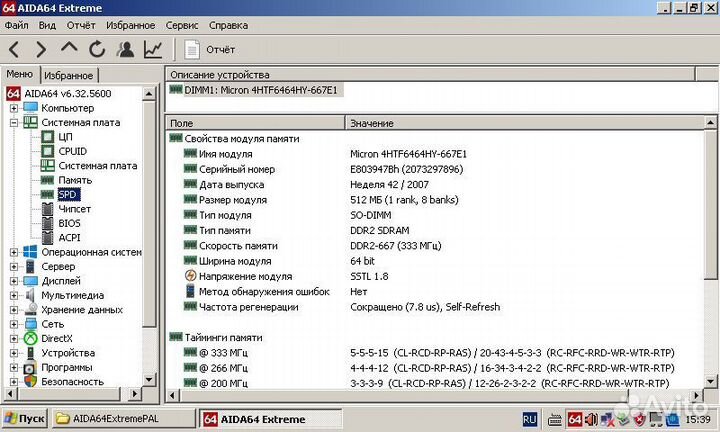Open the Отчёт menu
This screenshot has height=432, width=720.
point(81,25)
